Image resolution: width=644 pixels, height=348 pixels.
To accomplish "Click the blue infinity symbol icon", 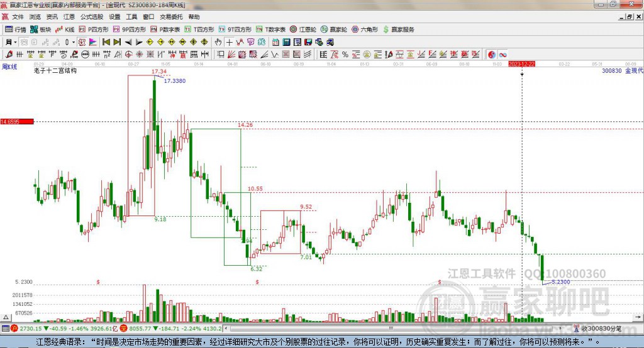I will 502,55.
